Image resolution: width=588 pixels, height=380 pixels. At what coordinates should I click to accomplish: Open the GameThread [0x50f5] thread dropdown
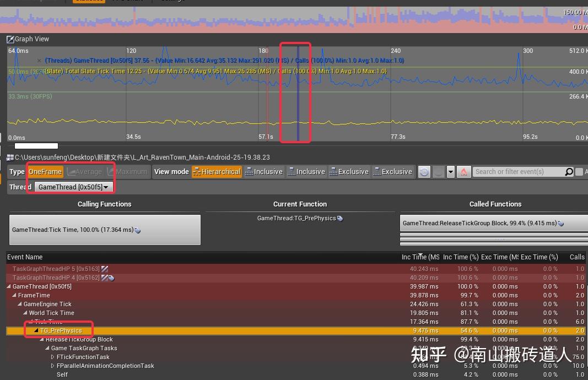[71, 187]
